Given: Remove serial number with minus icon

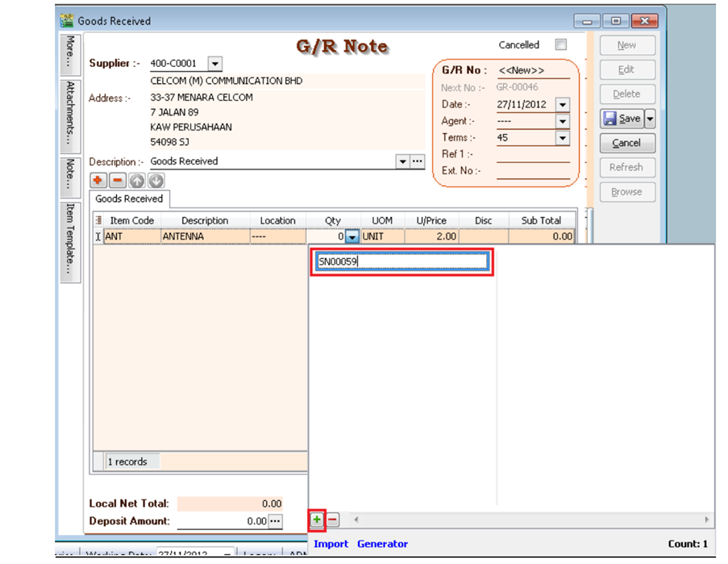Looking at the screenshot, I should 333,520.
